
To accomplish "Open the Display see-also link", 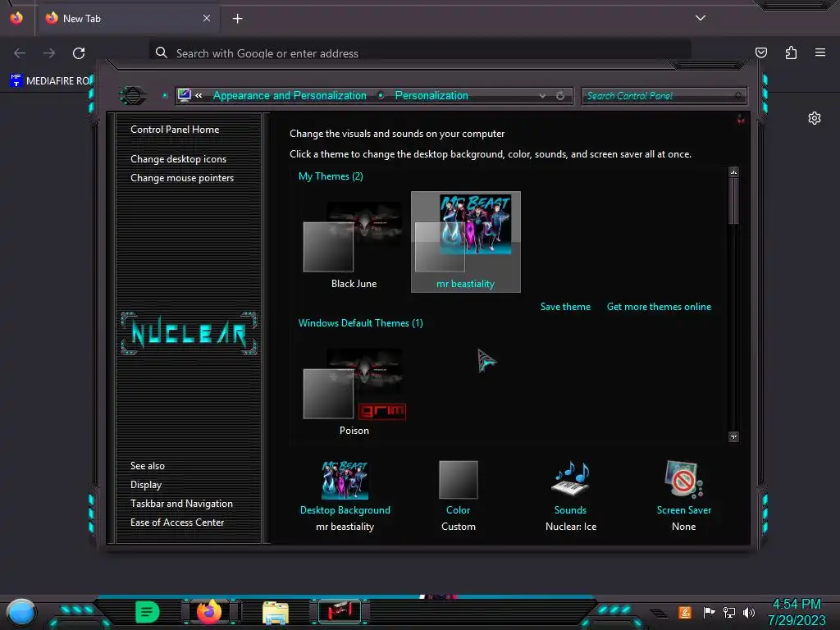I will (x=146, y=485).
